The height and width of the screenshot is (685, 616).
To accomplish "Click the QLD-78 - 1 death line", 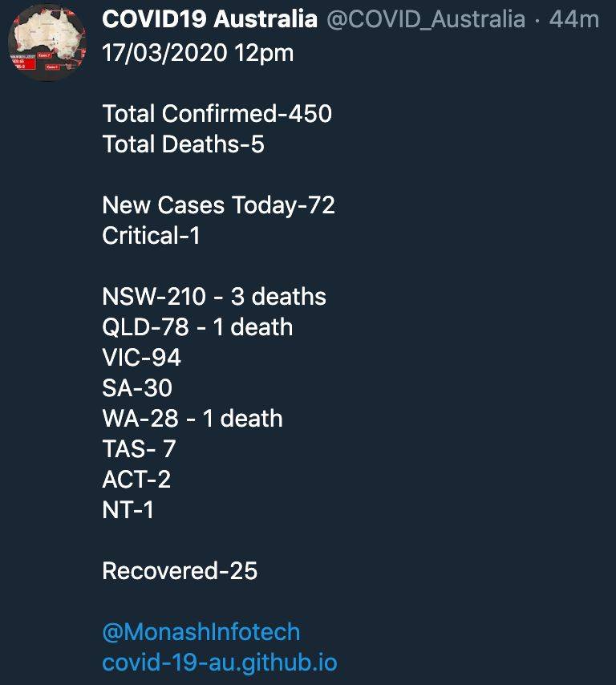I will pyautogui.click(x=197, y=326).
